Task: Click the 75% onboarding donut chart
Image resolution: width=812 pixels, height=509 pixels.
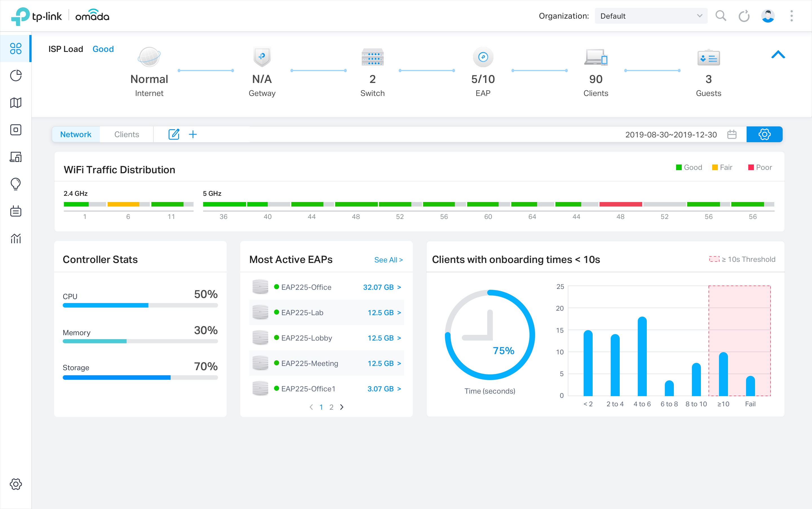Action: 490,335
